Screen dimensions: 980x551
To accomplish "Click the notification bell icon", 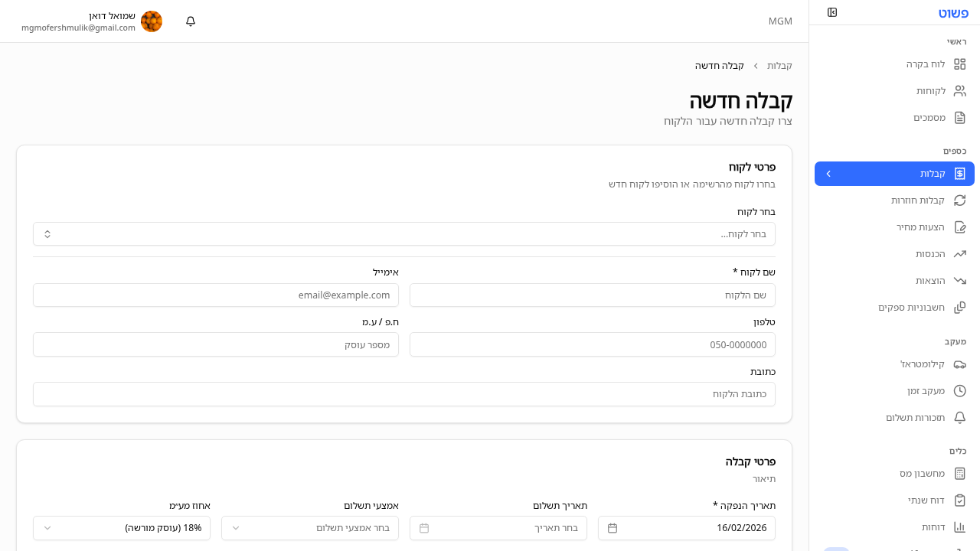I will click(x=190, y=21).
